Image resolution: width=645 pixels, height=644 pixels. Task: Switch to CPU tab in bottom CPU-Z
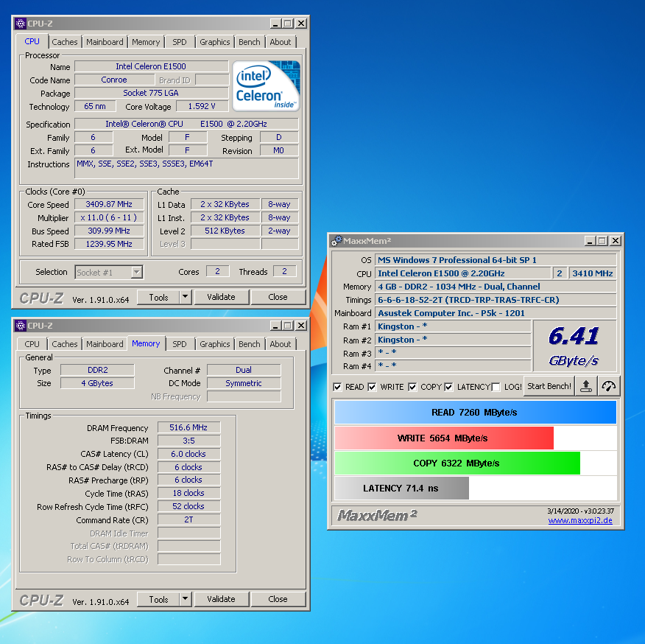point(32,344)
